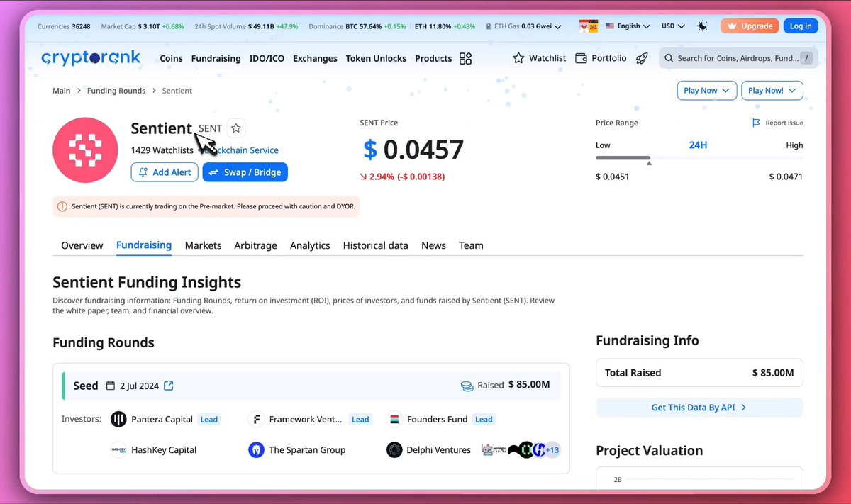Open the Portfolio wallet icon
The width and height of the screenshot is (851, 504).
[x=581, y=58]
